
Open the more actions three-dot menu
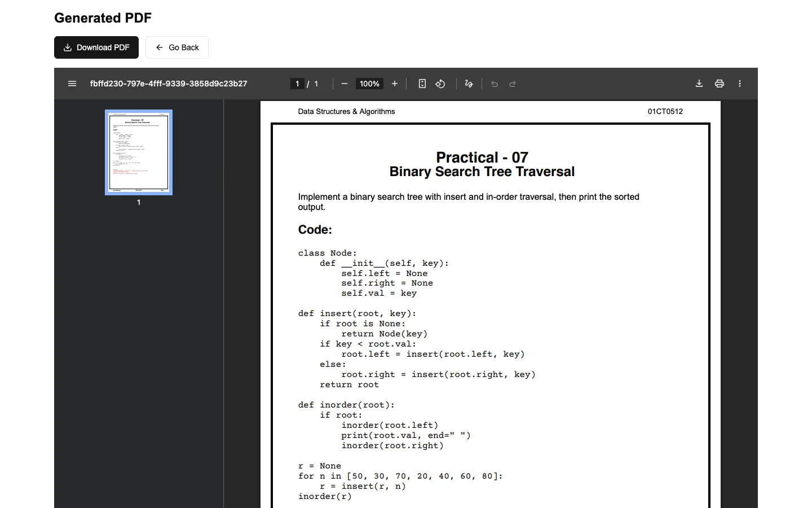point(740,84)
